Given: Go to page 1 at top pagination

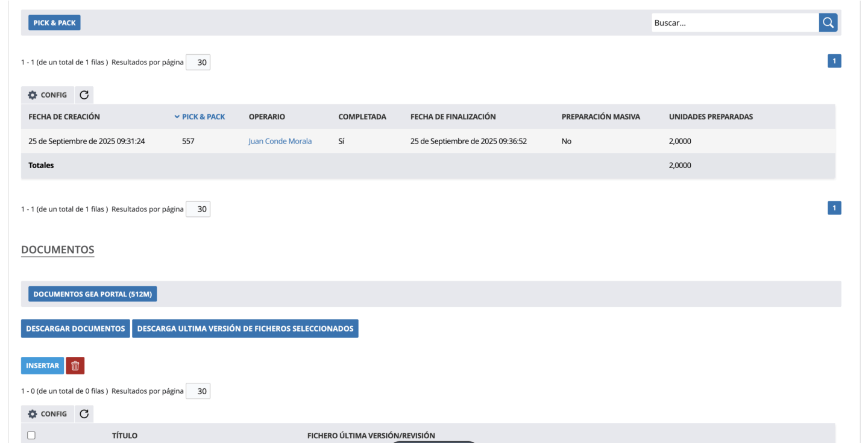Looking at the screenshot, I should (834, 61).
